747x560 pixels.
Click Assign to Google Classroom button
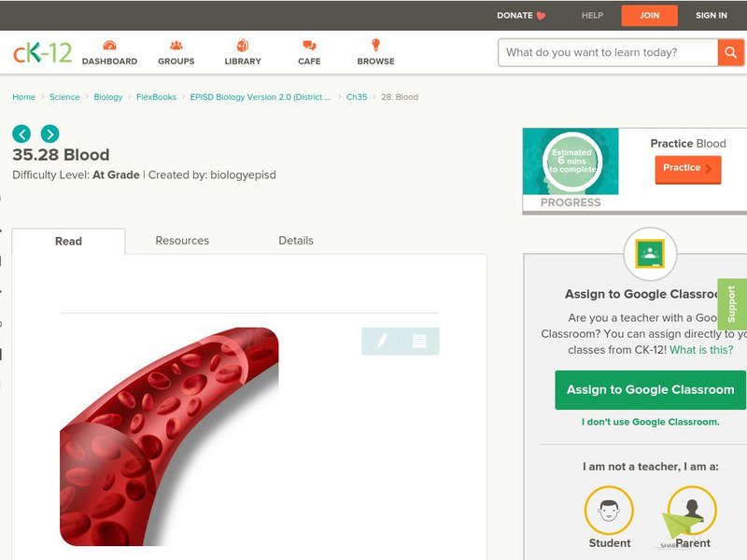pos(650,390)
